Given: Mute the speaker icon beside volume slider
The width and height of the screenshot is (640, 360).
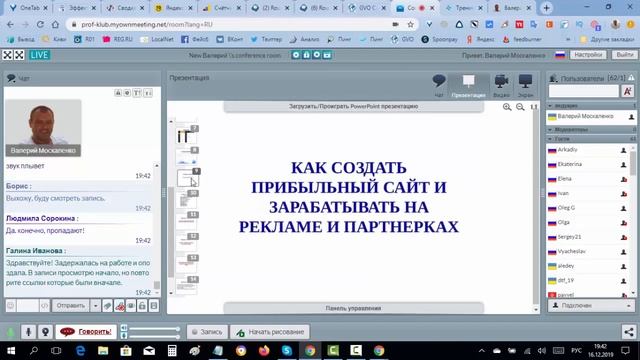Looking at the screenshot, I should point(124,328).
